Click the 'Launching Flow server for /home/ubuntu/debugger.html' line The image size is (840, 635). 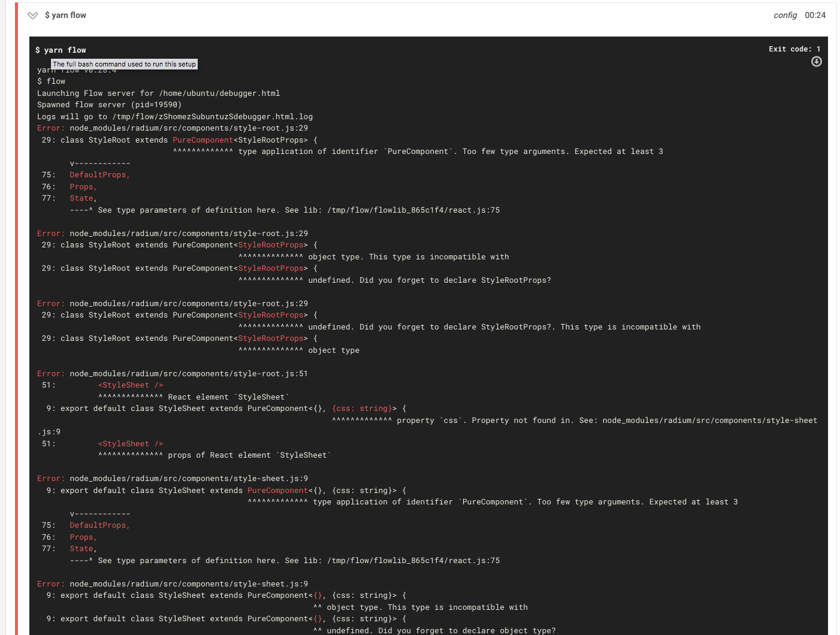click(159, 93)
